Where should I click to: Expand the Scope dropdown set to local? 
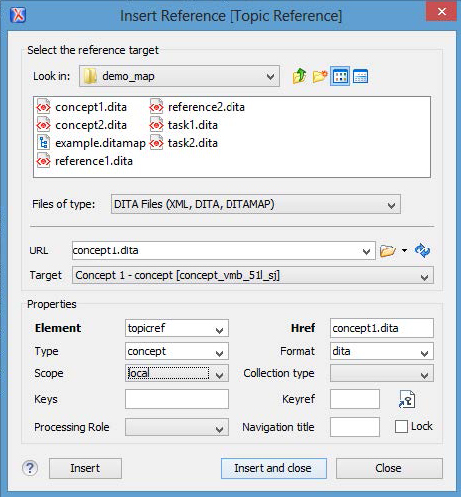coord(177,373)
